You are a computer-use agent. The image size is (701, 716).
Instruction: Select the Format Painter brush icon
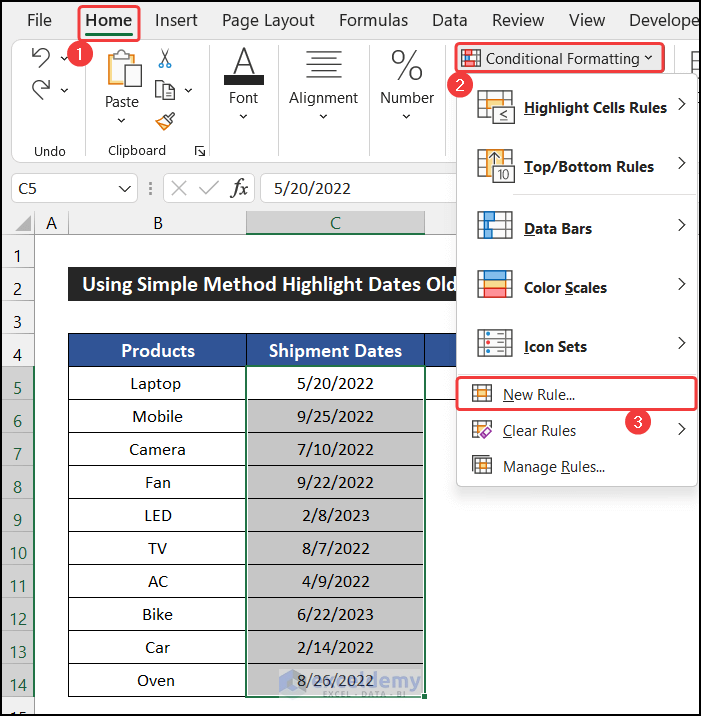click(165, 121)
